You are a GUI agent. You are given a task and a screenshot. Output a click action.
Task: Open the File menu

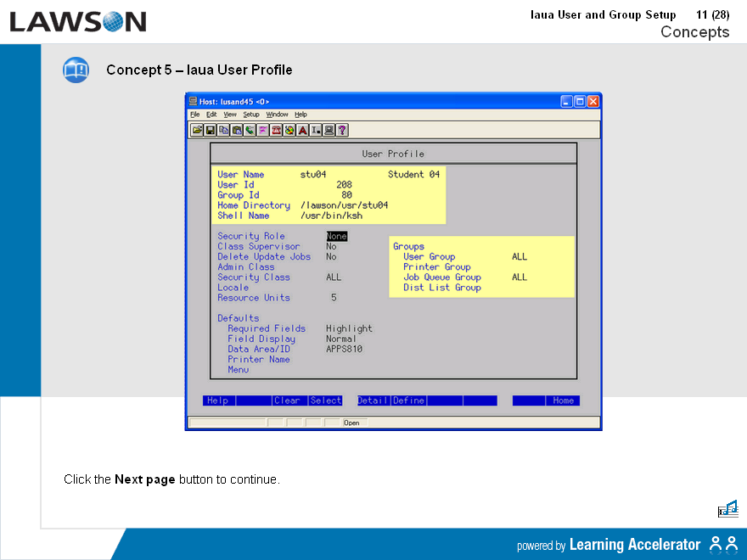tap(195, 115)
